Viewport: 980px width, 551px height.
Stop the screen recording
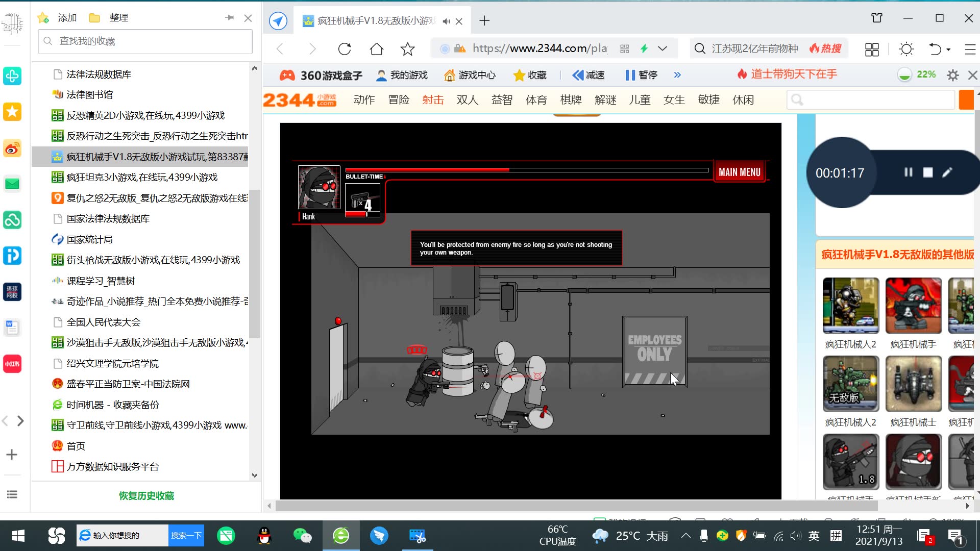pos(928,173)
